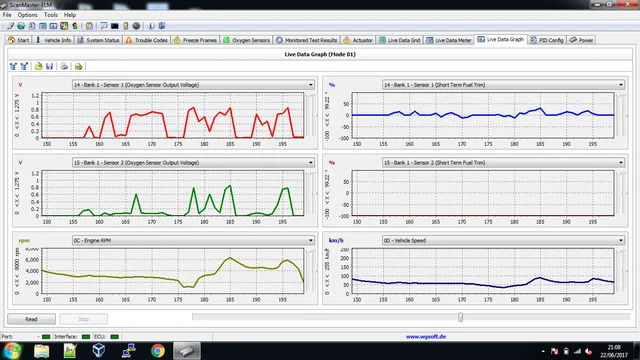Open Sensor 2 Short Term Fuel Trim dropdown
Viewport: 640px width, 360px height.
[621, 162]
